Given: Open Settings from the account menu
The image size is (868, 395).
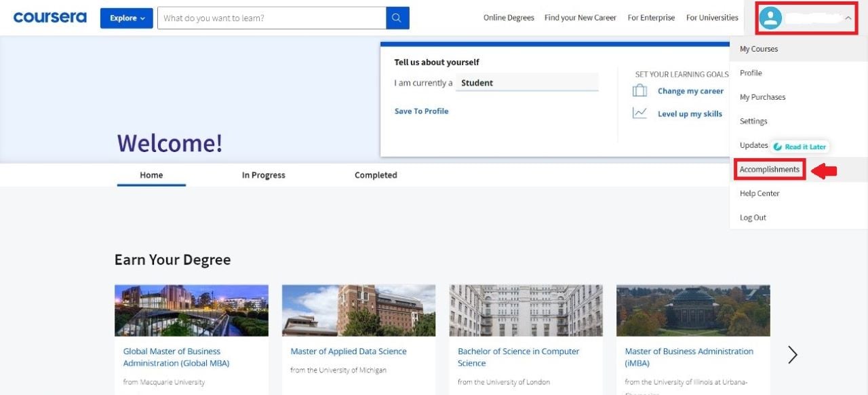Looking at the screenshot, I should (x=753, y=121).
